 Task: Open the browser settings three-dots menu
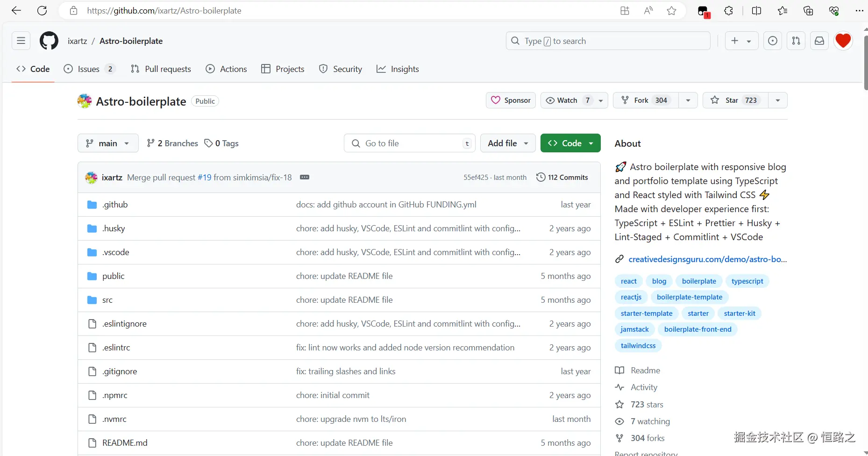(x=859, y=11)
